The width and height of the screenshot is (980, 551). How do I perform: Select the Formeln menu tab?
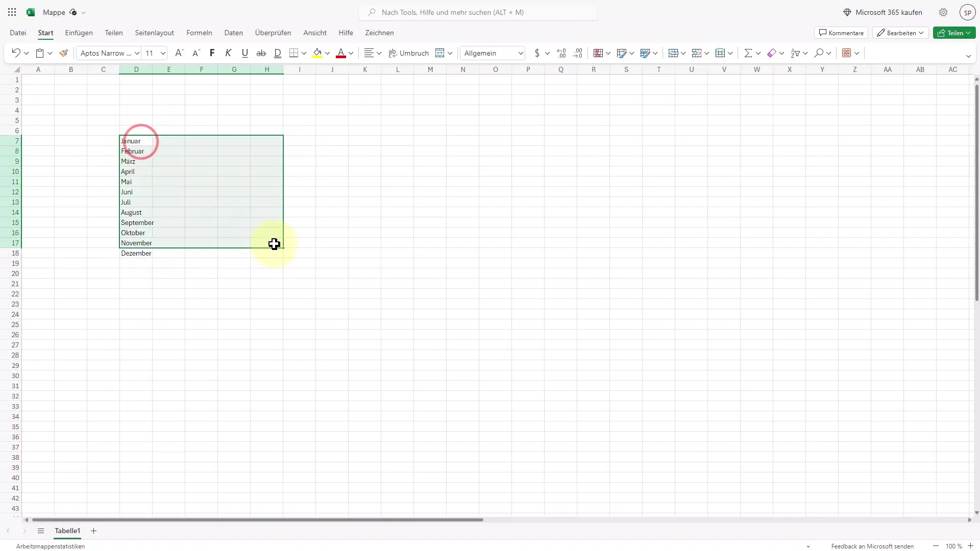[199, 32]
